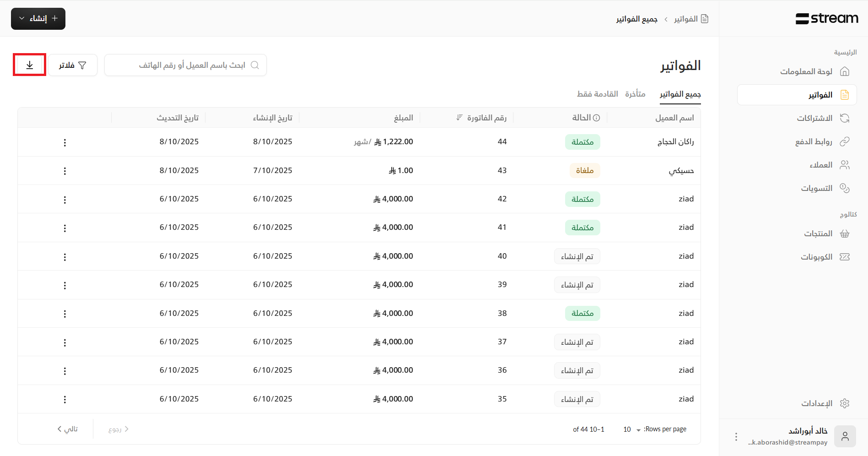
Task: Open the إنشاء create dropdown
Action: point(38,19)
